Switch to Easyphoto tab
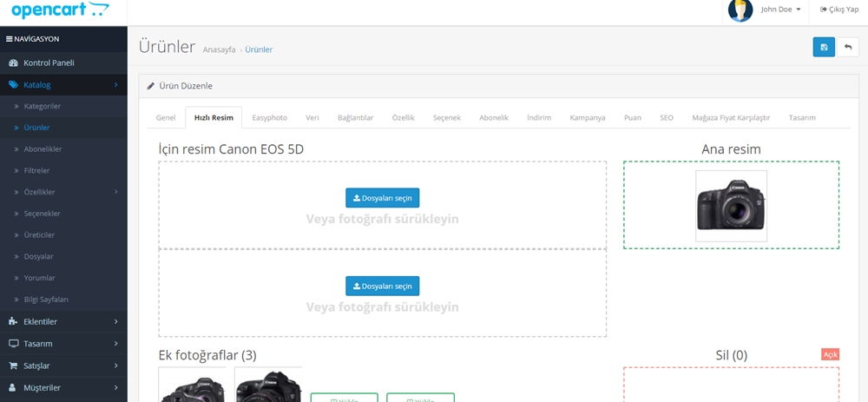Screen dimensions: 868x402 point(270,118)
